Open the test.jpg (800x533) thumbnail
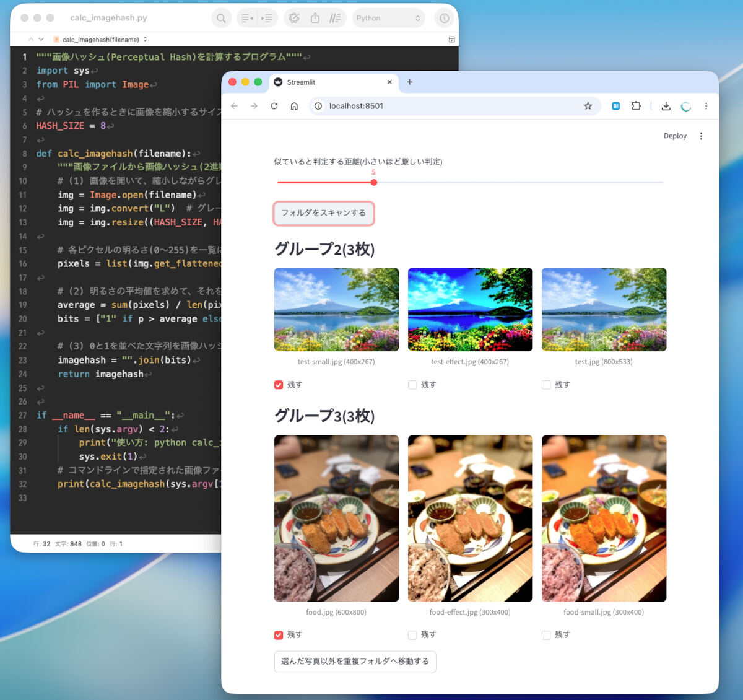Viewport: 743px width, 700px height. point(604,310)
